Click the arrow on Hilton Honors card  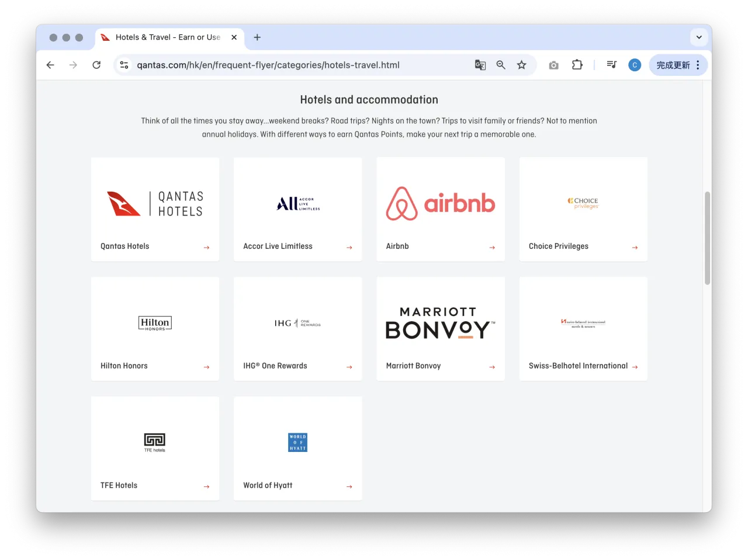pyautogui.click(x=206, y=367)
